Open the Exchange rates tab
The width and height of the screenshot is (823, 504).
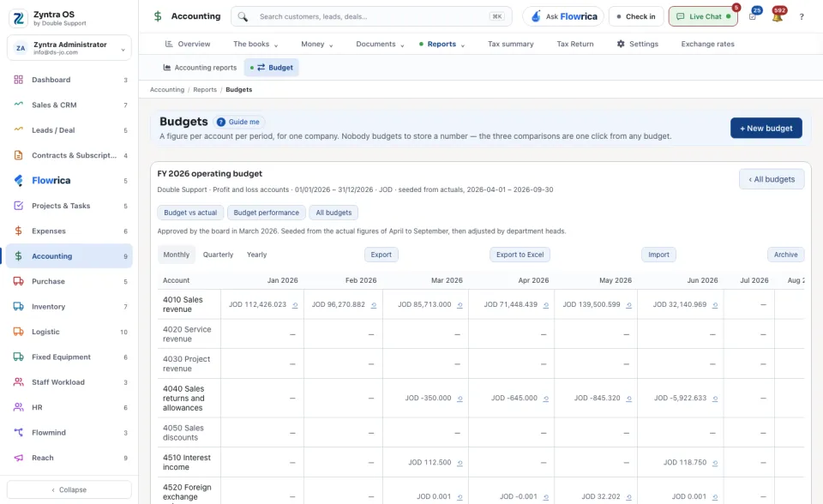pyautogui.click(x=707, y=44)
